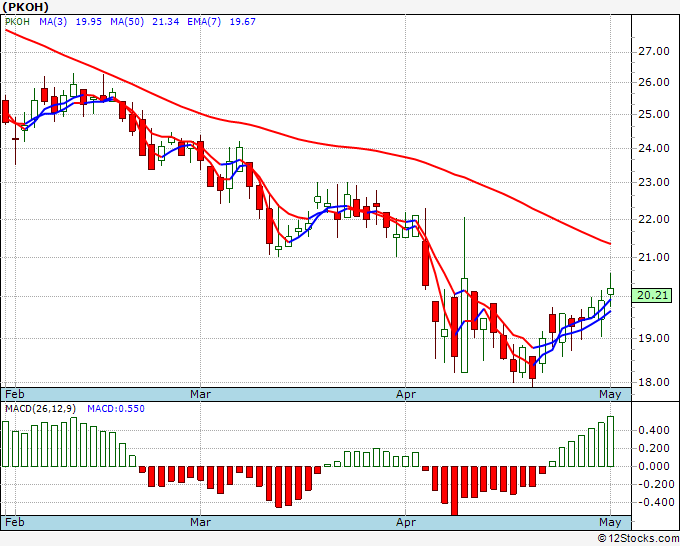680x546 pixels.
Task: Click the EMA(7) indicator label
Action: [x=204, y=22]
